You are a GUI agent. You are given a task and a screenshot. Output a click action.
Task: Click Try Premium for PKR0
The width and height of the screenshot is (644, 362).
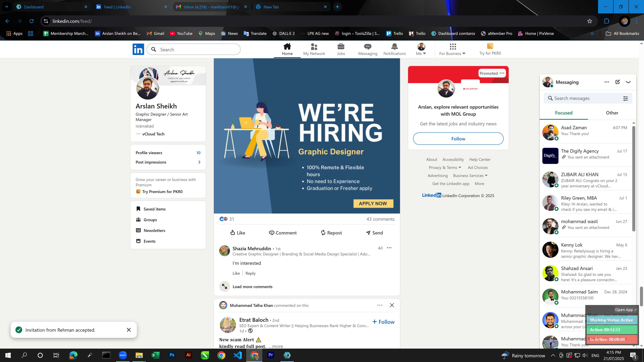pyautogui.click(x=159, y=192)
